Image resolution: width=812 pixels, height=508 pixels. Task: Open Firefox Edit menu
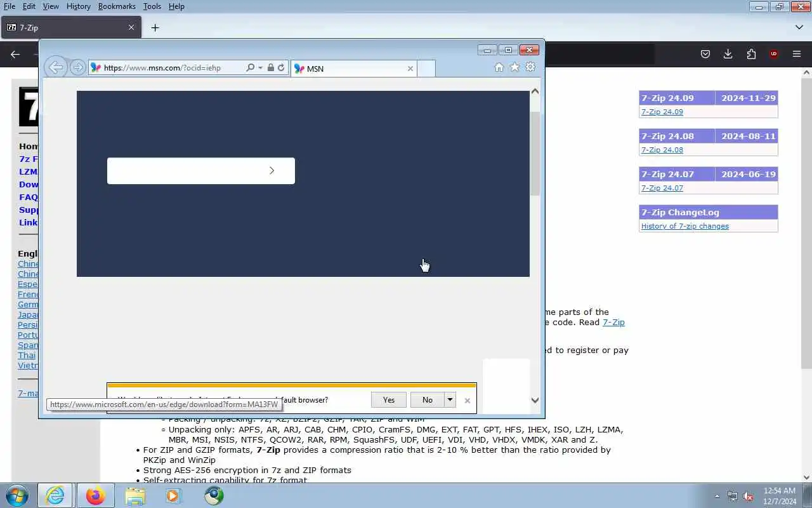point(29,6)
